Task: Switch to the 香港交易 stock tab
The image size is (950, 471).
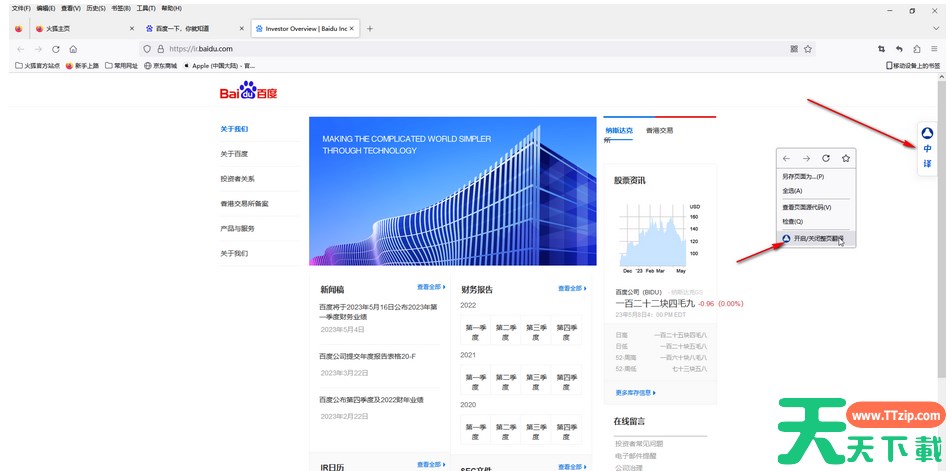Action: tap(659, 130)
